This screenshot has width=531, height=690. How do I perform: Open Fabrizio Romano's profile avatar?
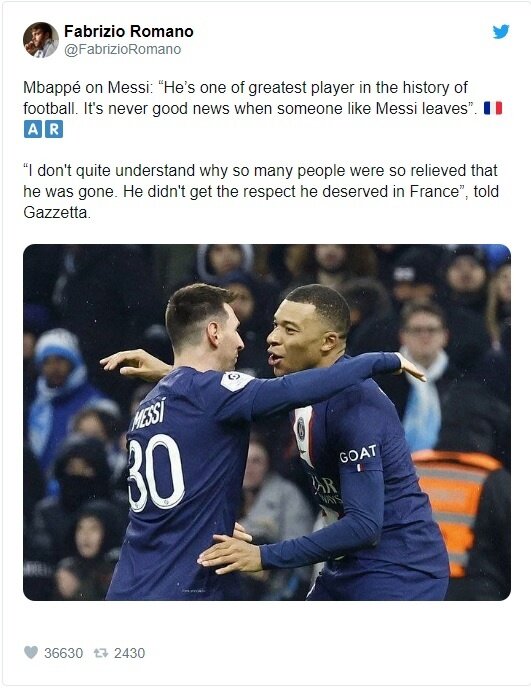[x=41, y=40]
